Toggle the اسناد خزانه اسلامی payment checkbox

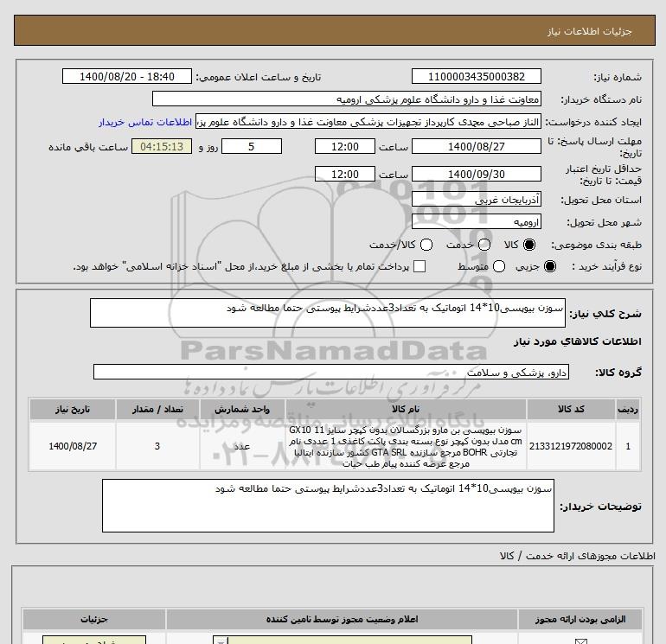[x=419, y=266]
